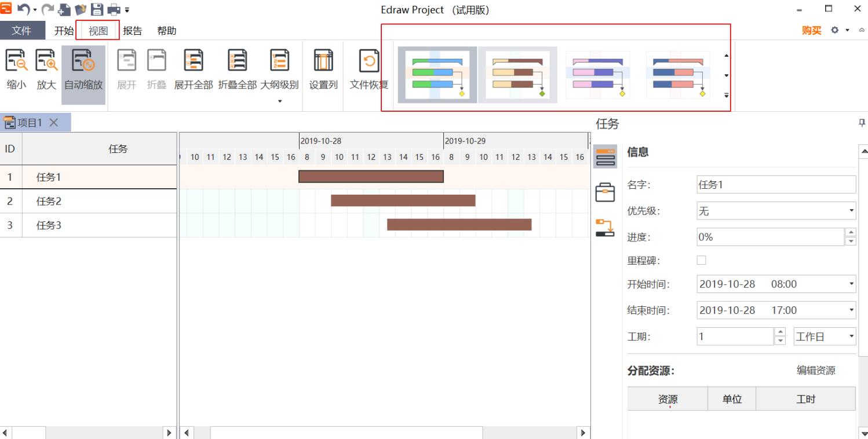Click the 购买 purchase button
The image size is (868, 439).
point(812,31)
